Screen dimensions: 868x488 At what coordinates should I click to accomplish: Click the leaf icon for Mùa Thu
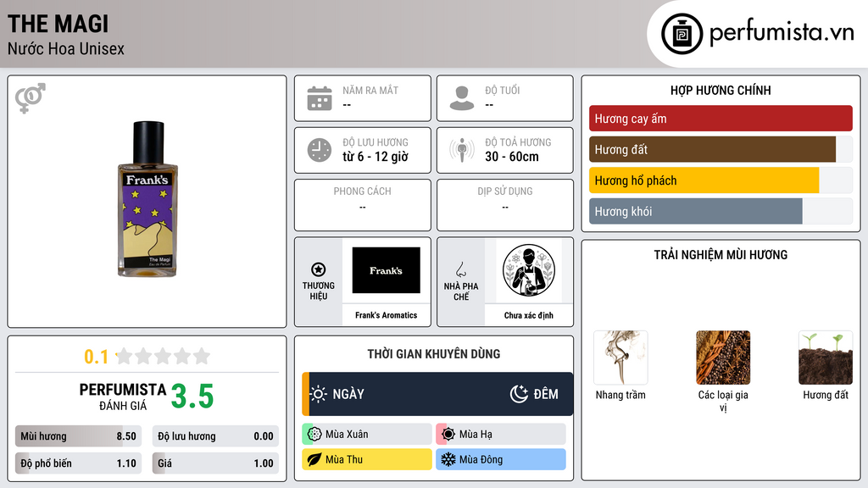(x=314, y=459)
